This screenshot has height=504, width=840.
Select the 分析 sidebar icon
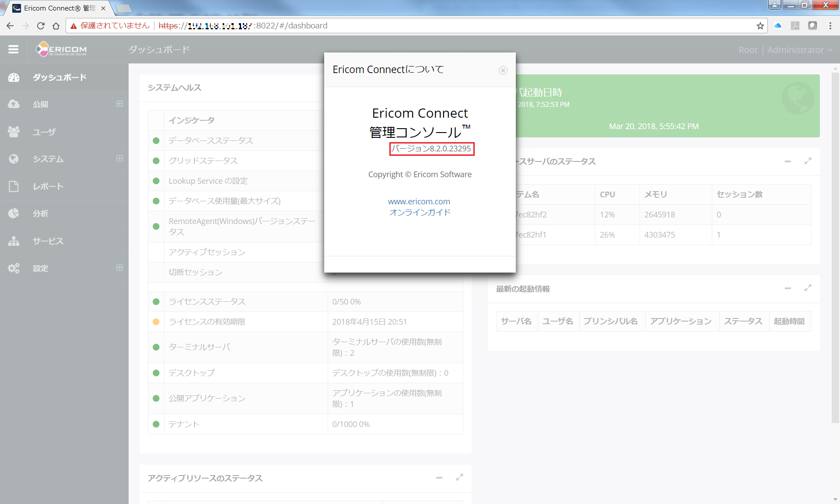coord(14,213)
